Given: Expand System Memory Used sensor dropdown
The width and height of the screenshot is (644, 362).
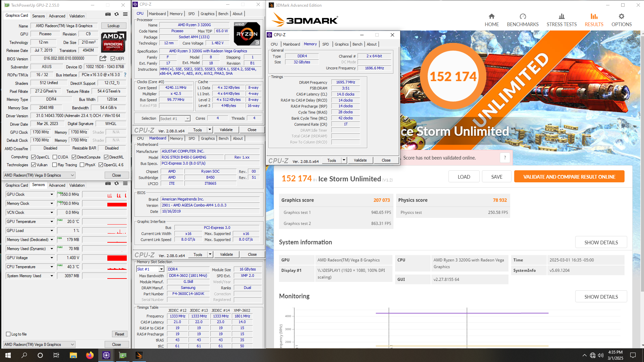Looking at the screenshot, I should [x=52, y=276].
